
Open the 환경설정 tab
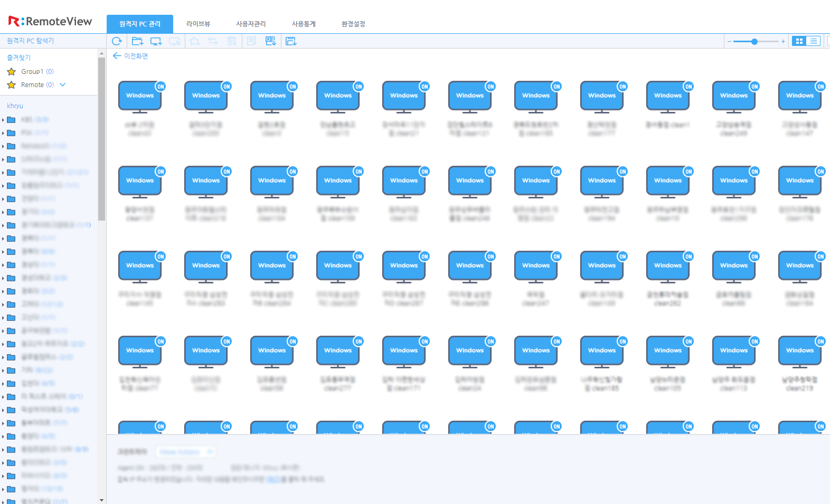point(353,24)
